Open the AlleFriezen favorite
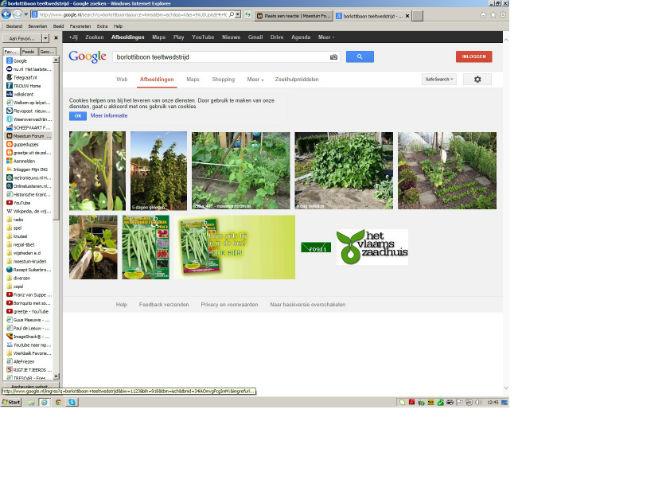650x487 pixels. (24, 361)
